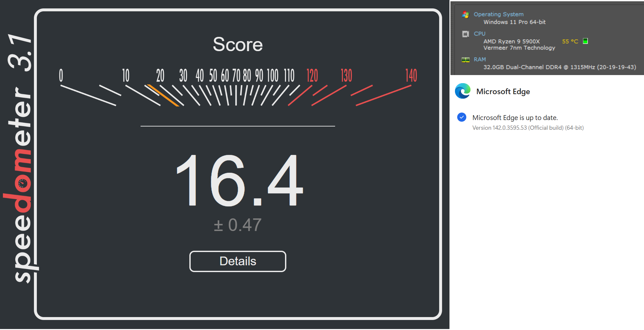Click the 10 label on the gauge
Image resolution: width=644 pixels, height=330 pixels.
coord(126,75)
